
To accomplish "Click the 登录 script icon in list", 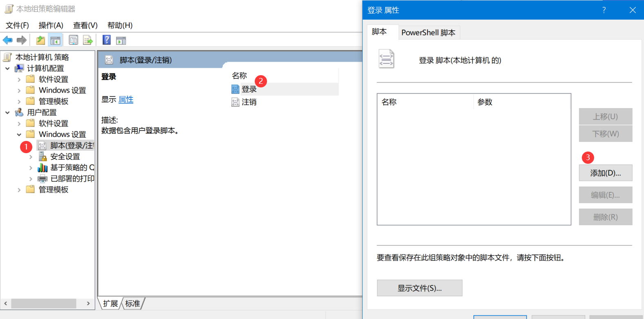I will pyautogui.click(x=235, y=89).
